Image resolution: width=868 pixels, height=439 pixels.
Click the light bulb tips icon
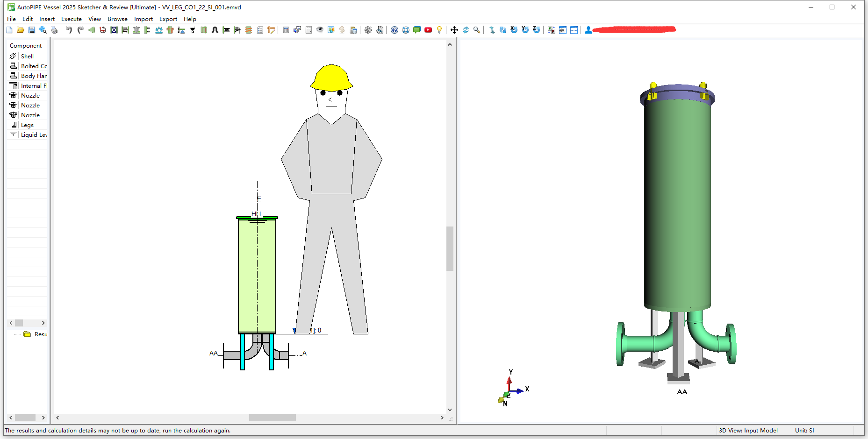(x=439, y=30)
